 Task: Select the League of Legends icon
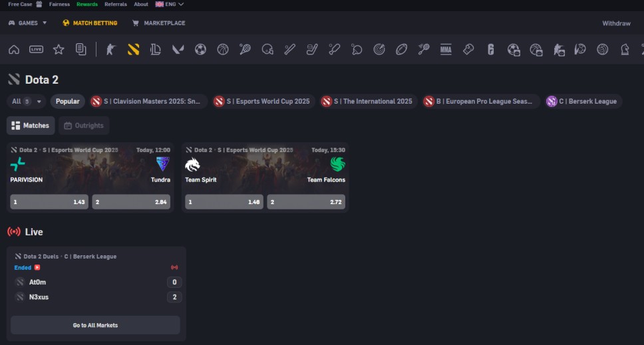[x=156, y=50]
